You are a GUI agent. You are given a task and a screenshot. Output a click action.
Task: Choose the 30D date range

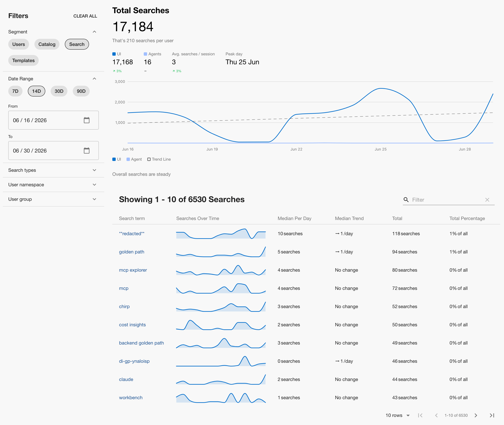59,91
